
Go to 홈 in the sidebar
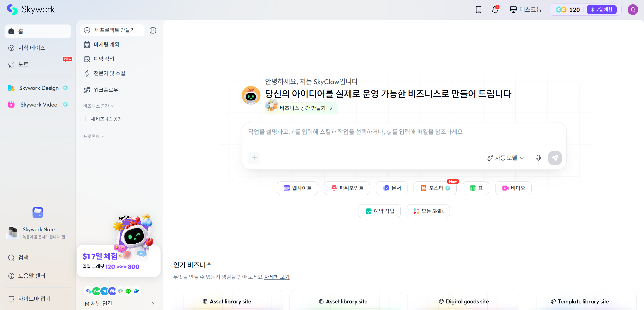coord(38,31)
